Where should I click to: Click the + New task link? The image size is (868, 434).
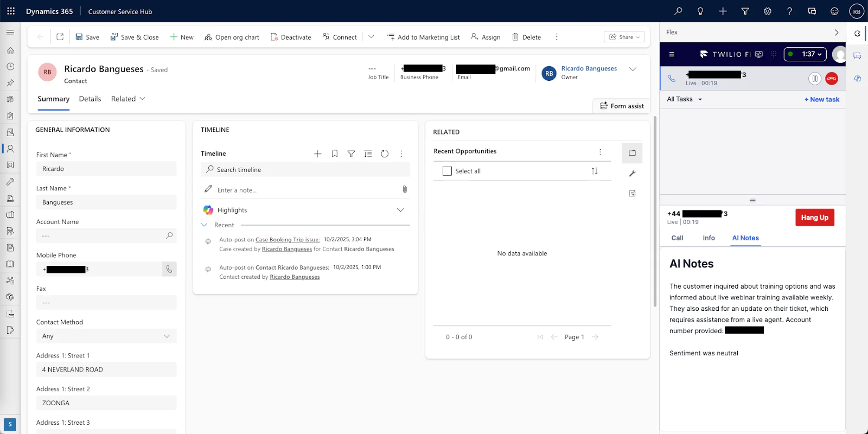[822, 99]
